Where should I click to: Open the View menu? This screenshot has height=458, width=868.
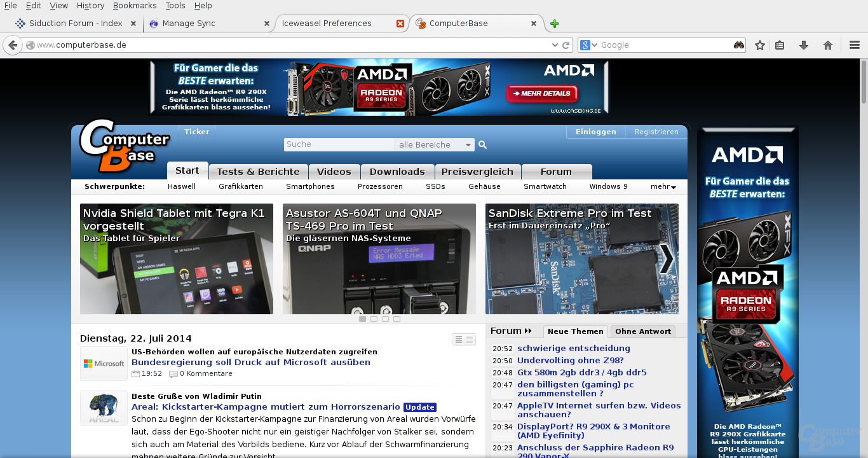[x=58, y=6]
